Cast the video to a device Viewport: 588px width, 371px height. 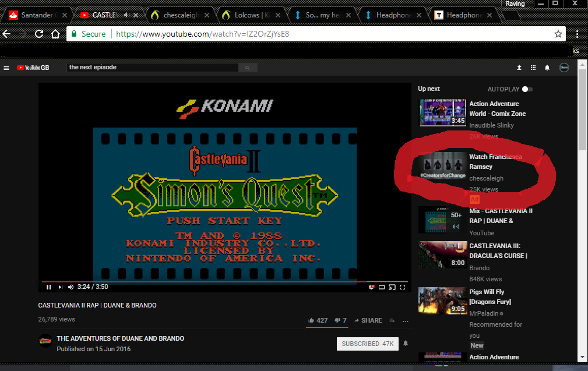[x=392, y=287]
